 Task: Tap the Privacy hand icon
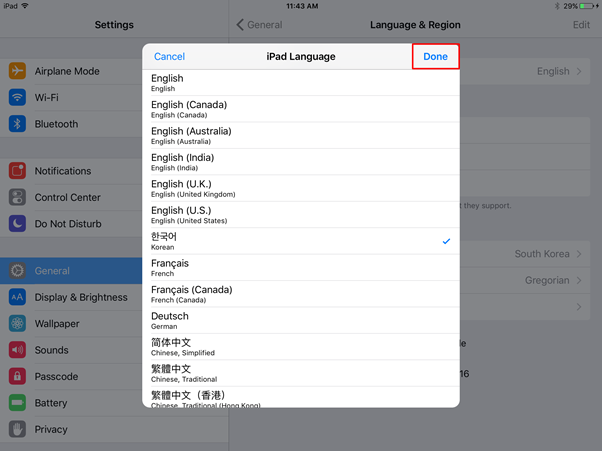17,430
